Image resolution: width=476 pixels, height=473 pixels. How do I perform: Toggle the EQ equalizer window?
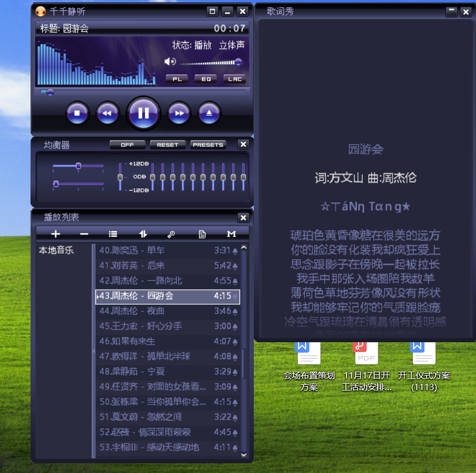[x=206, y=79]
